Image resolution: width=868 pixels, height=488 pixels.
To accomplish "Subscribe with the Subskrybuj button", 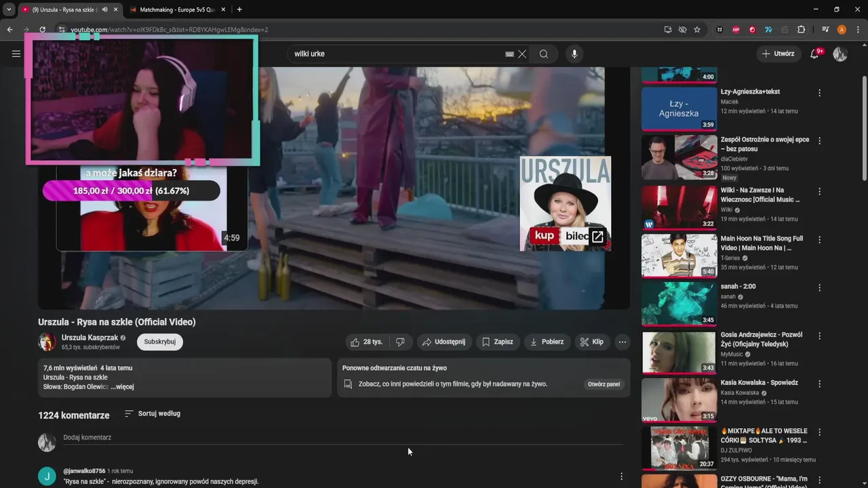I will 160,342.
